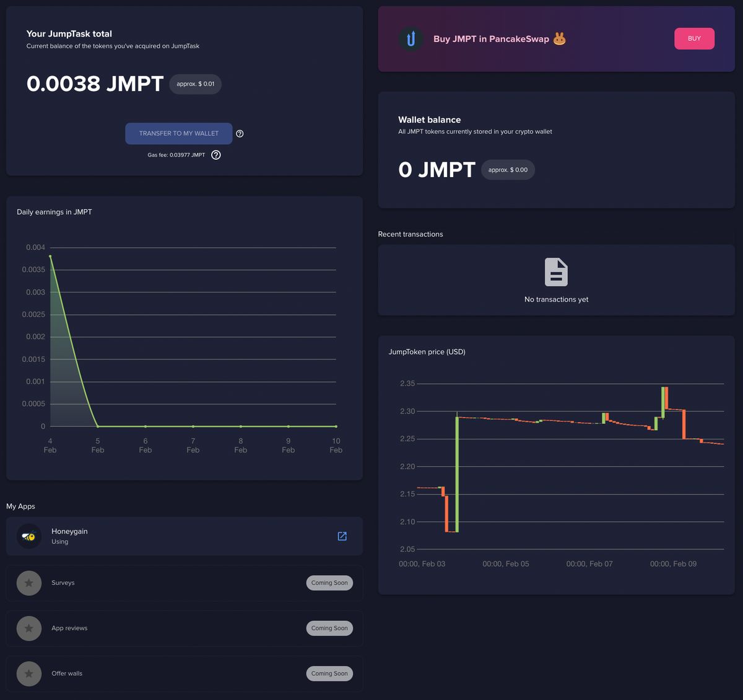
Task: Open the gas fee help tooltip
Action: pyautogui.click(x=215, y=155)
